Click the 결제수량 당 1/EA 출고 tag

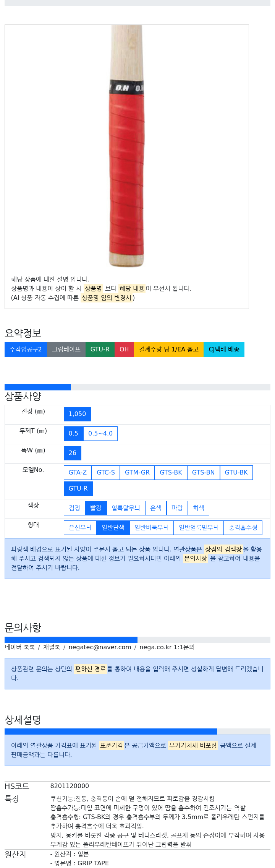click(x=169, y=349)
